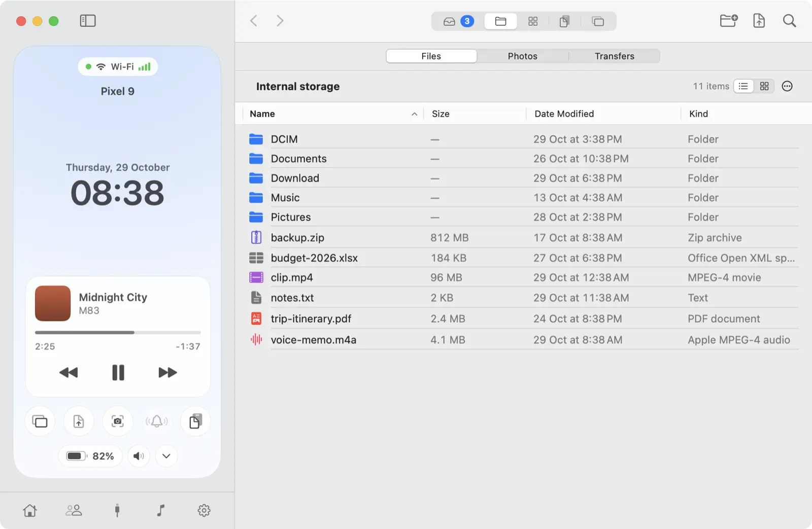812x529 pixels.
Task: Open screen mirroring in the top toolbar
Action: click(x=598, y=21)
